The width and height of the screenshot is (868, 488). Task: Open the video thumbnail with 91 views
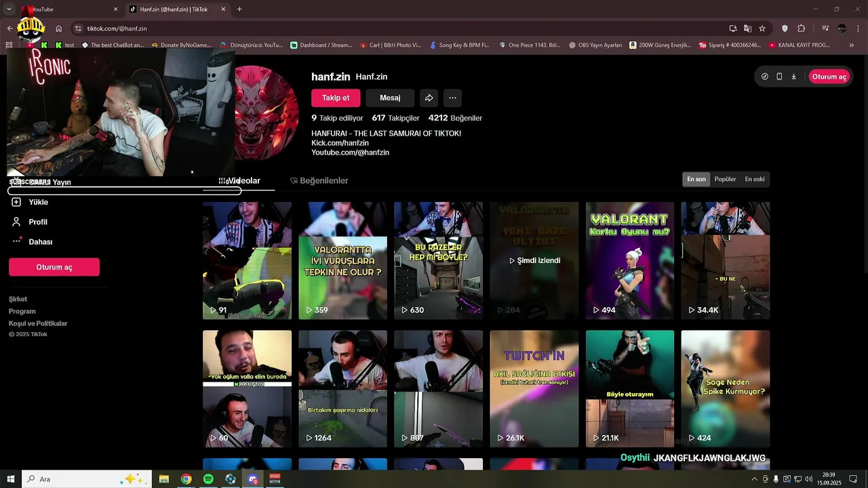tap(247, 260)
